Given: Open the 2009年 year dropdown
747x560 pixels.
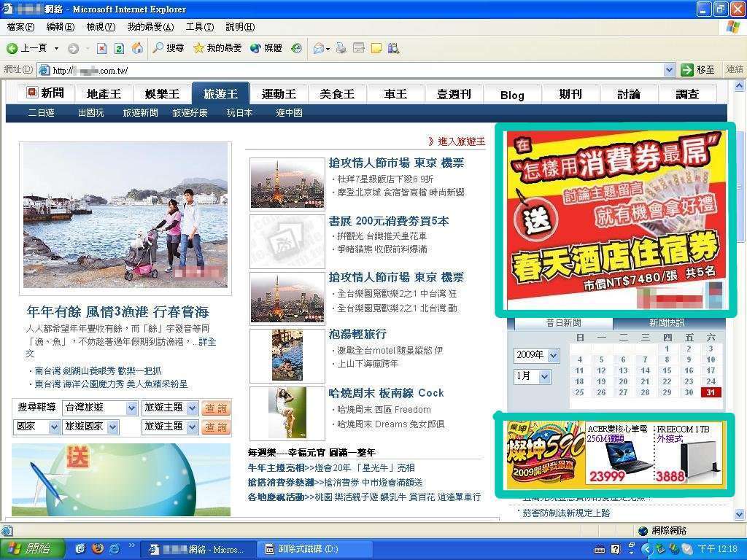Looking at the screenshot, I should (x=553, y=356).
